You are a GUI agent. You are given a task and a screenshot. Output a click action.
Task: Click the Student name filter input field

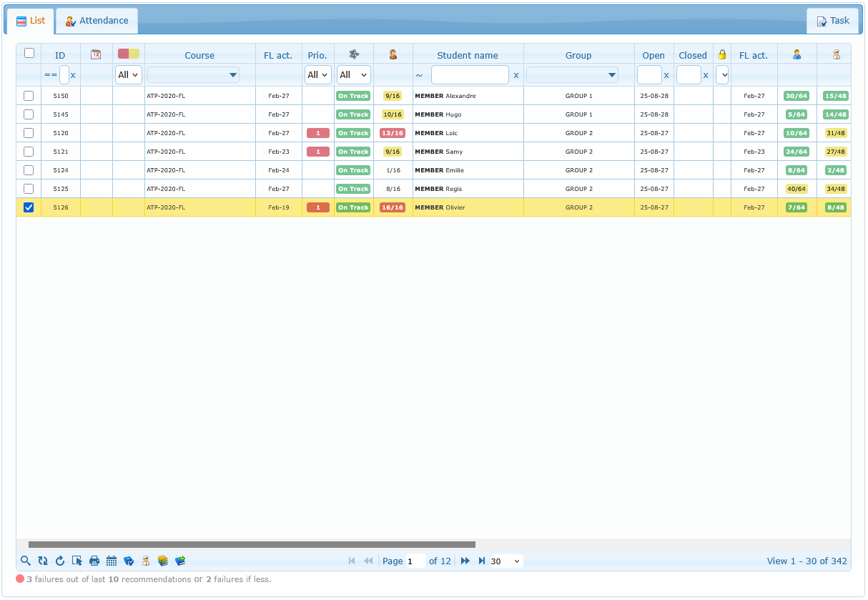click(470, 75)
